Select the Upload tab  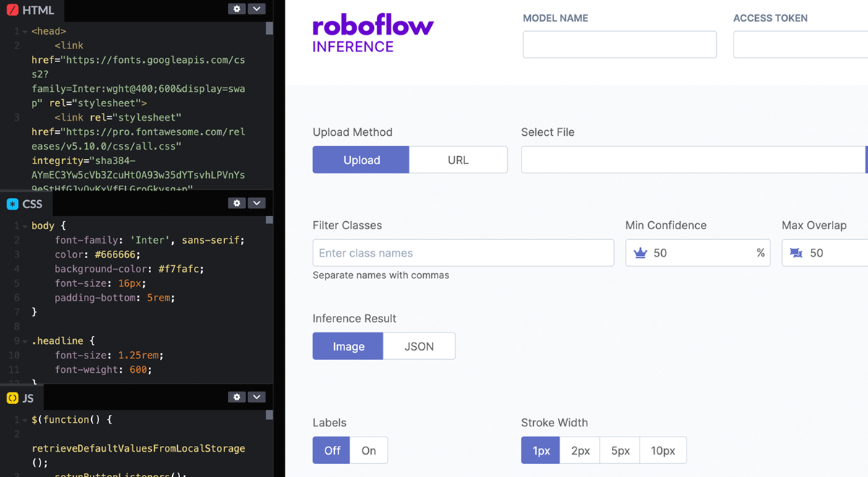click(x=361, y=160)
